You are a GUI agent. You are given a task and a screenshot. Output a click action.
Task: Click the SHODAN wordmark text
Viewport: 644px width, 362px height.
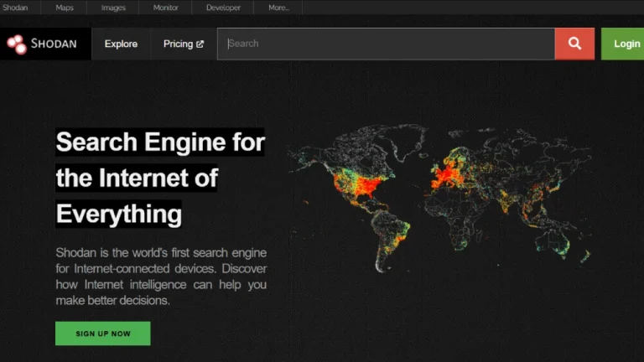pyautogui.click(x=54, y=44)
